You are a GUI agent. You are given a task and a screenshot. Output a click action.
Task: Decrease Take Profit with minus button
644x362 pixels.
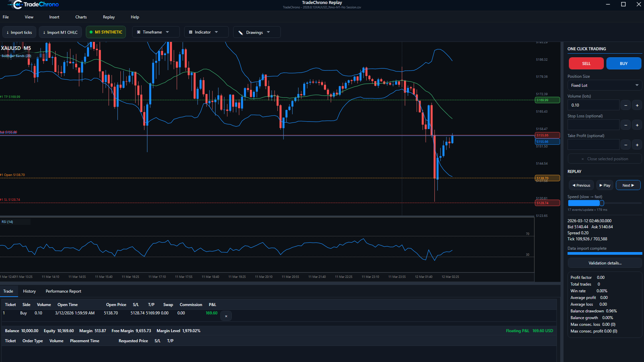(626, 145)
